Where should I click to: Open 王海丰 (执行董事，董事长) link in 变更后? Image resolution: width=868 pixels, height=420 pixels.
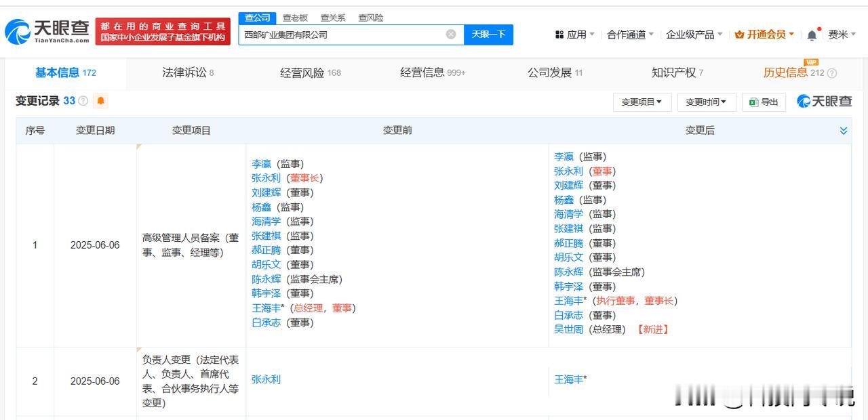click(x=568, y=301)
